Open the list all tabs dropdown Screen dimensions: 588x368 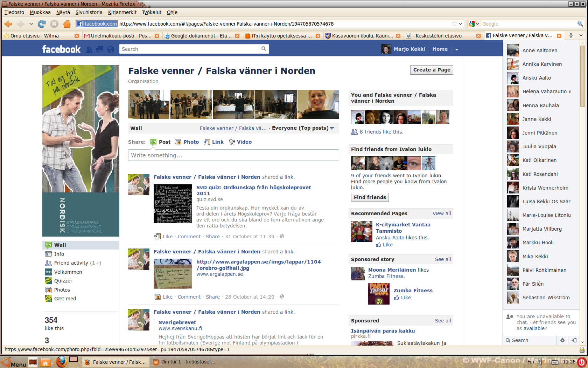click(581, 35)
